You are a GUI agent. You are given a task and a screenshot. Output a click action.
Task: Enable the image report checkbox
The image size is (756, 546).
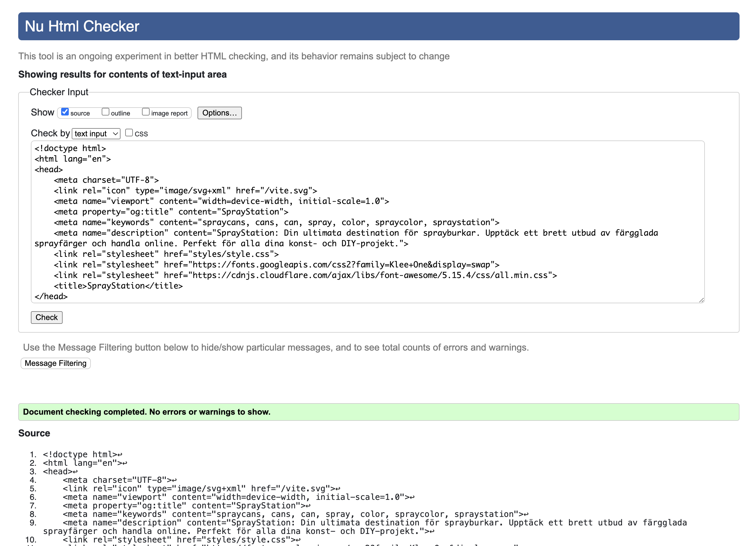(146, 112)
